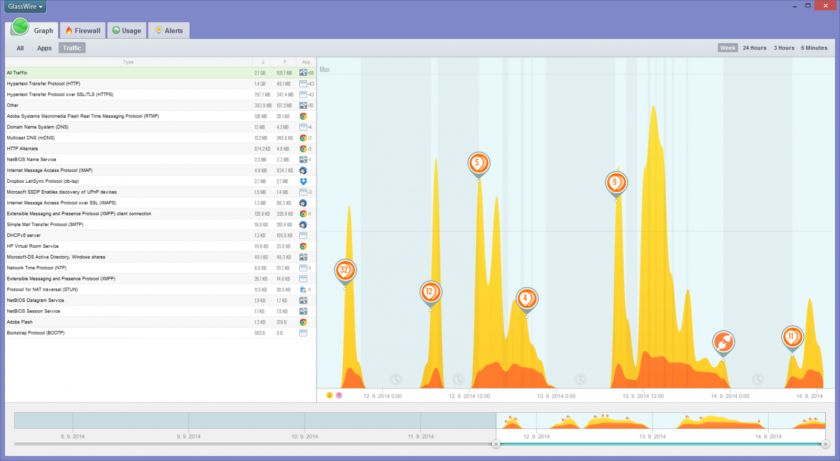This screenshot has width=840, height=461.
Task: Select the Hypertext Transfer Protocol (HTTP) row
Action: point(160,84)
